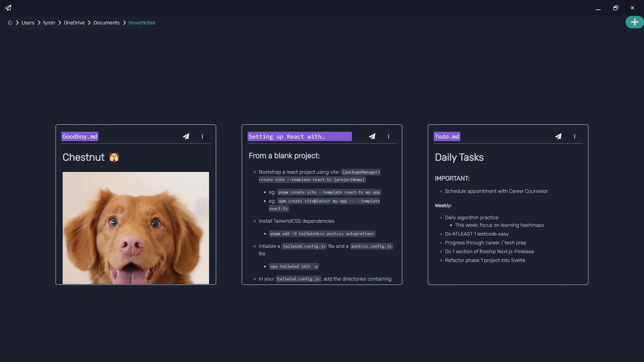Click the chevron between Documents and HoverNotes
The width and height of the screenshot is (644, 362).
(x=124, y=23)
